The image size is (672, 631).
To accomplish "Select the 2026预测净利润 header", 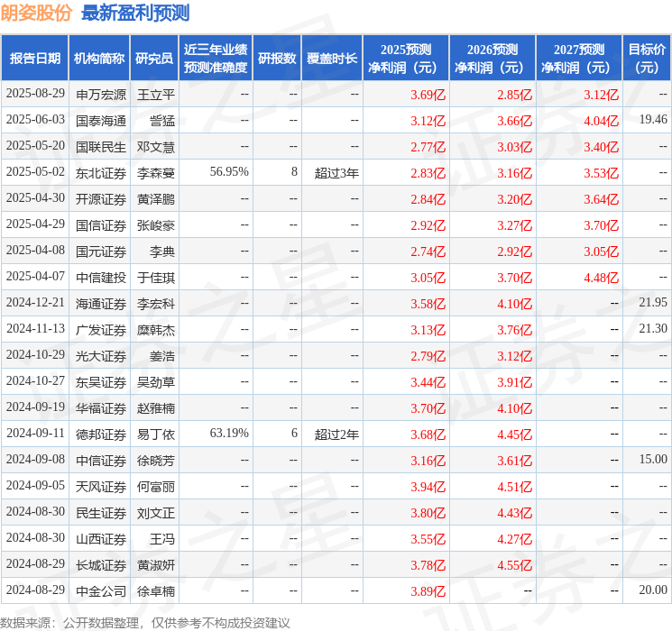I will point(492,59).
